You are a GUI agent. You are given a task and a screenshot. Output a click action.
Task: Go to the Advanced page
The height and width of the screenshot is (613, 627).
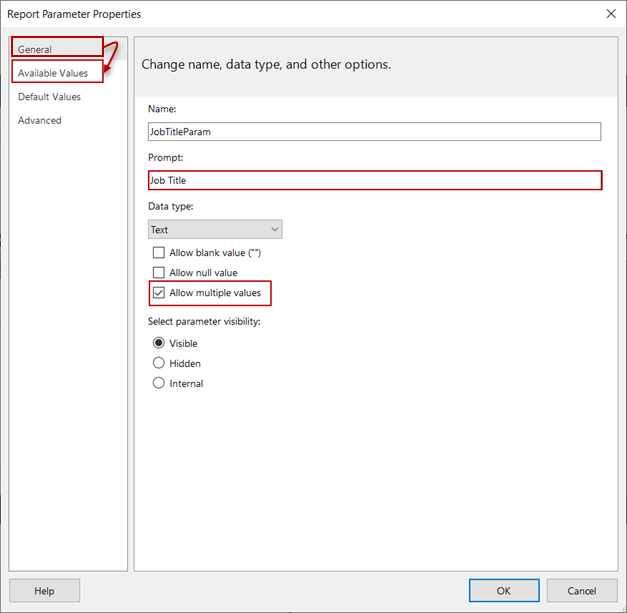tap(40, 120)
